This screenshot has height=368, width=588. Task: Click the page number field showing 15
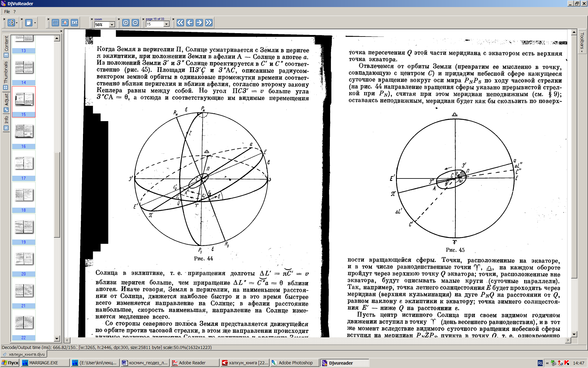155,24
